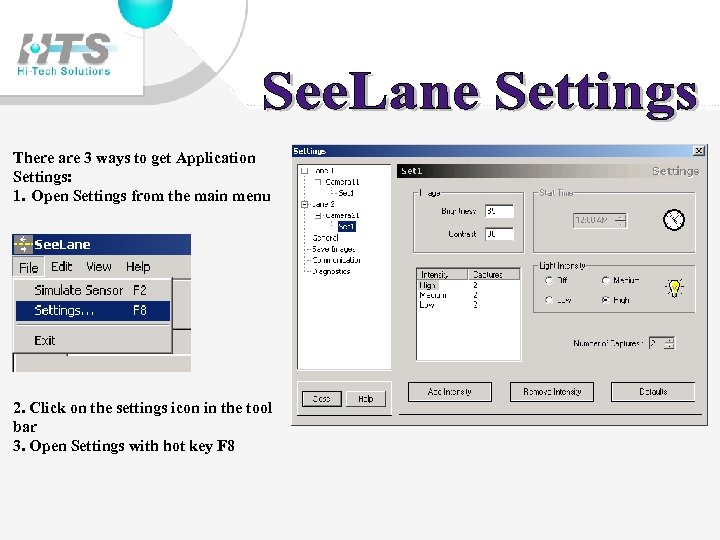720x540 pixels.
Task: Click the Defaults button
Action: point(653,392)
